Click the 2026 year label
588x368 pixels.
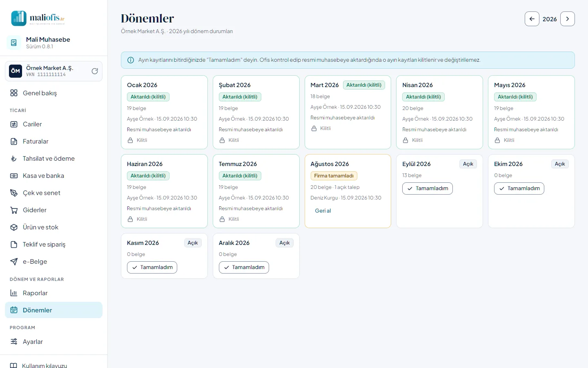(x=550, y=19)
